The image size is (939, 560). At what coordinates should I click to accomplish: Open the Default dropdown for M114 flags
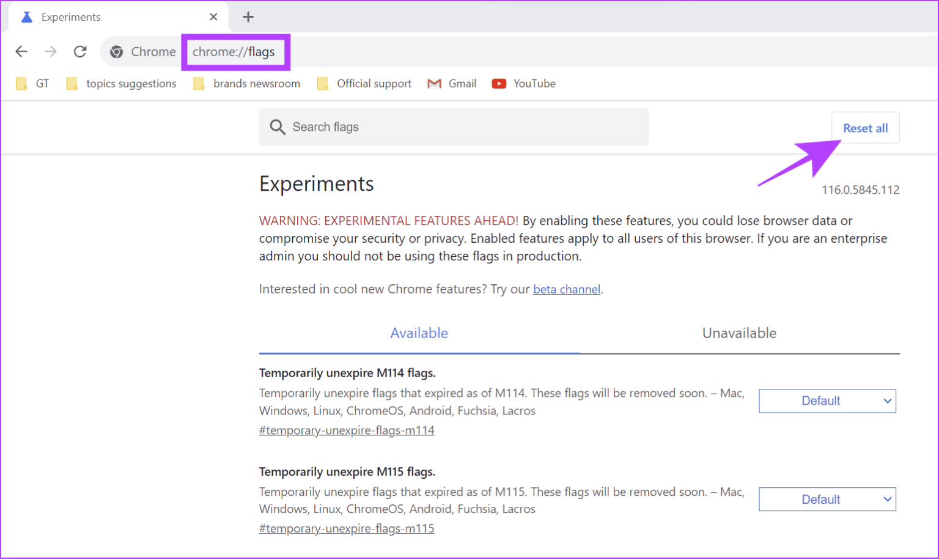pyautogui.click(x=827, y=400)
